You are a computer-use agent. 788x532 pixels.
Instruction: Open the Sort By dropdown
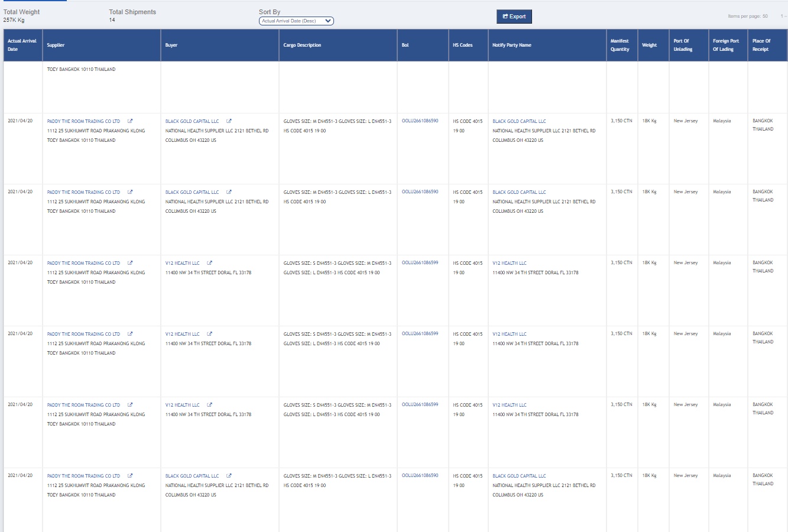296,21
